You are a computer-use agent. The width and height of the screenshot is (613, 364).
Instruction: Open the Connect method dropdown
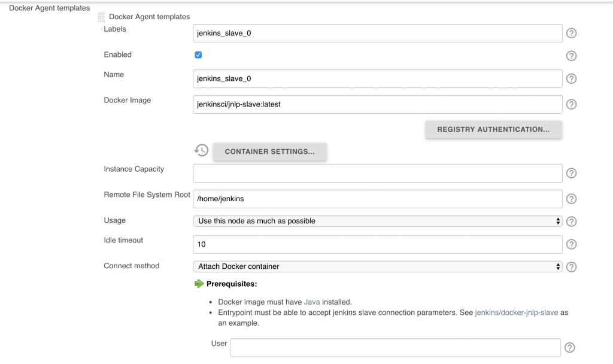tap(378, 266)
